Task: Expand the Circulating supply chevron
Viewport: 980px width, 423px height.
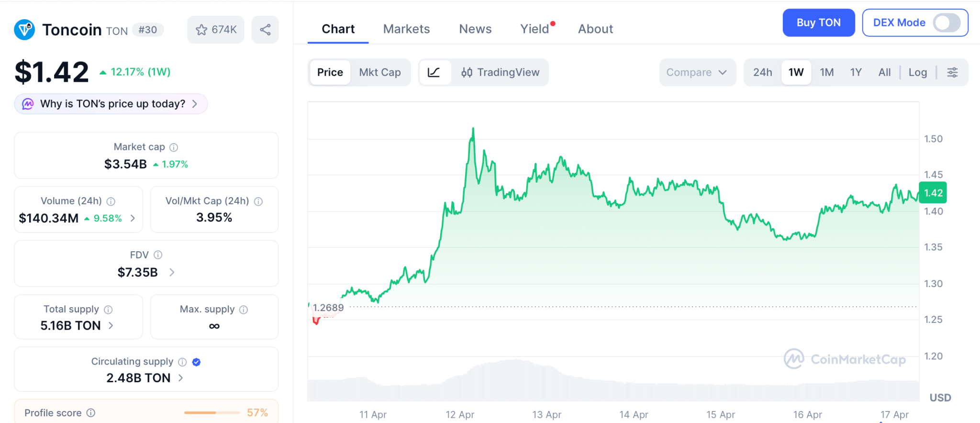Action: pyautogui.click(x=180, y=378)
